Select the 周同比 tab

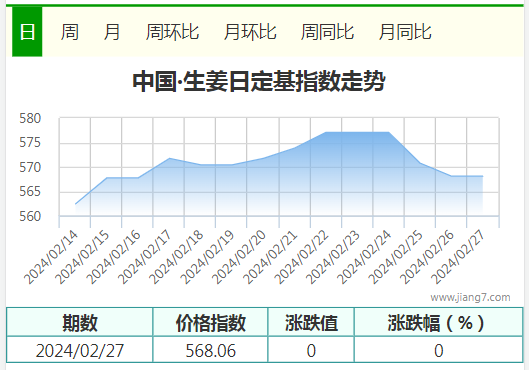pyautogui.click(x=327, y=32)
